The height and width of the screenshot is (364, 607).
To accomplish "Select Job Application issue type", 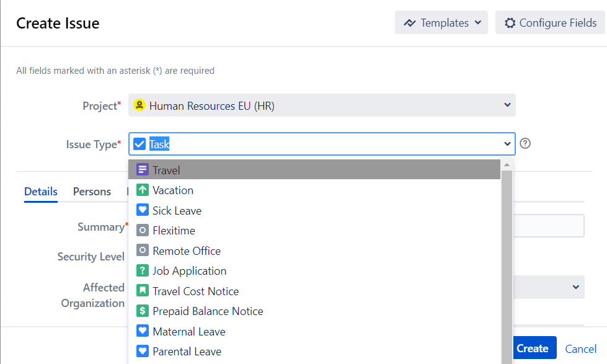I will 314,271.
